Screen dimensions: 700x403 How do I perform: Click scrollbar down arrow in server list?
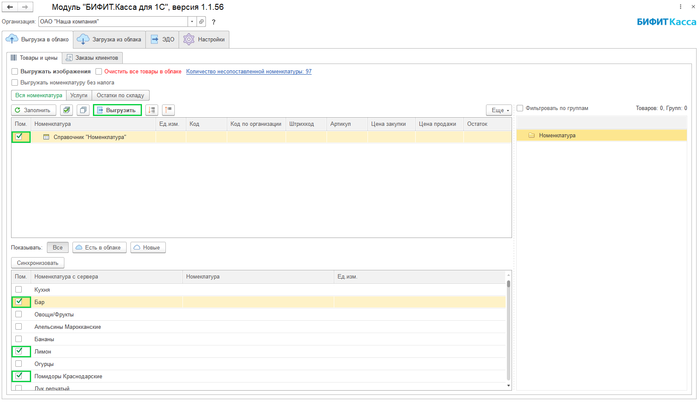pos(508,386)
